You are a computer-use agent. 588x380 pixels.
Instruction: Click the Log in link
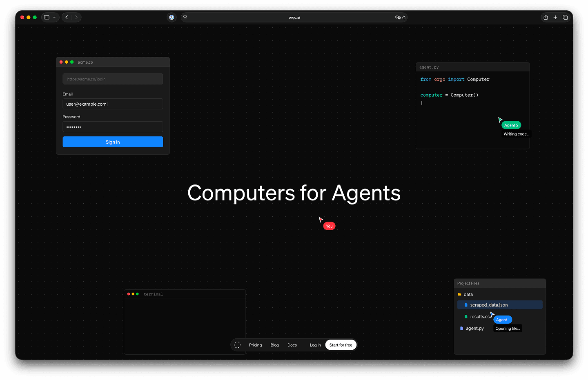tap(315, 345)
